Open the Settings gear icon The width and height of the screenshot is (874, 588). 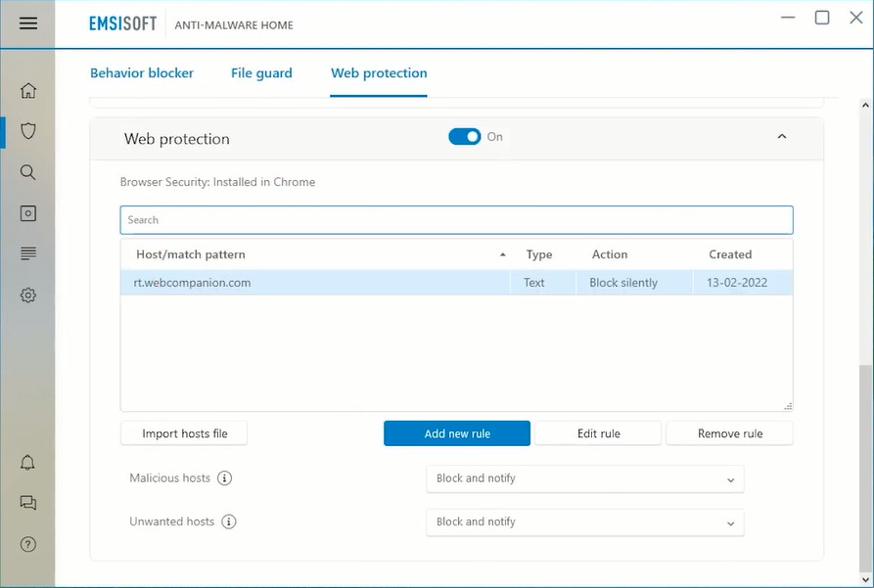(x=27, y=294)
